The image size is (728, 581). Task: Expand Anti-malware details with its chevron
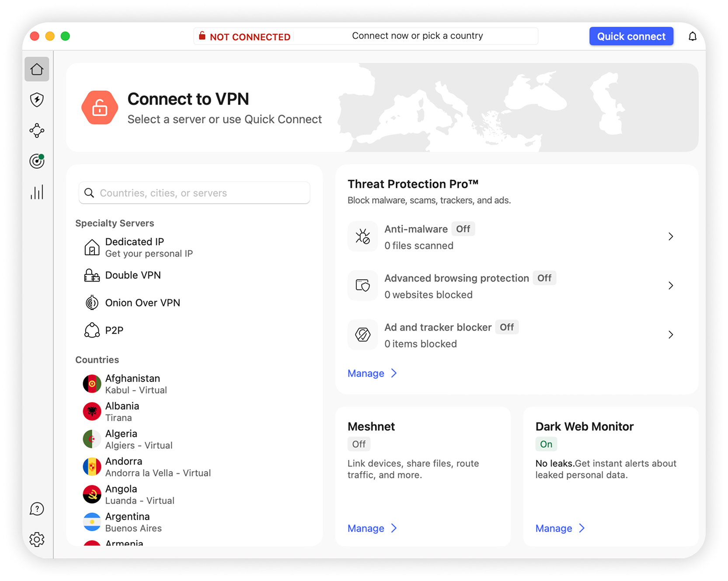(671, 237)
